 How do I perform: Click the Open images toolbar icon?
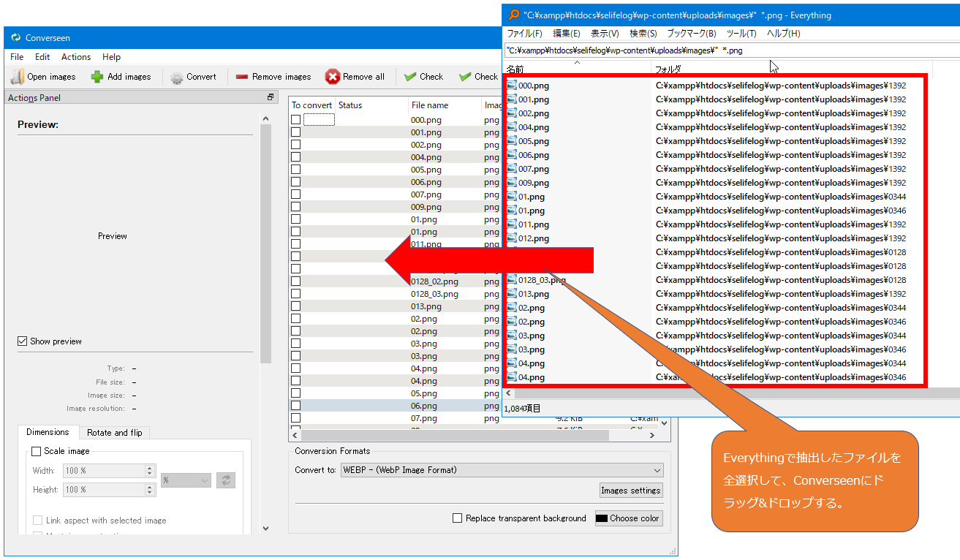(17, 77)
